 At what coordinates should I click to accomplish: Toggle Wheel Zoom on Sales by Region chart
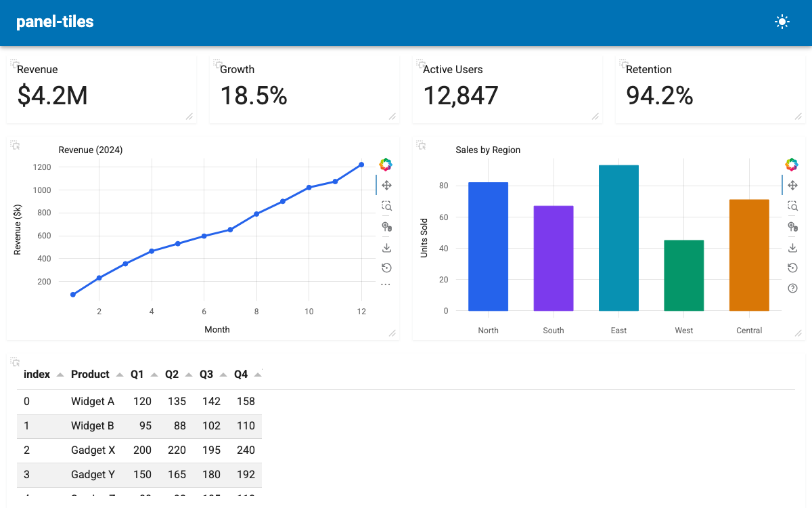[792, 227]
